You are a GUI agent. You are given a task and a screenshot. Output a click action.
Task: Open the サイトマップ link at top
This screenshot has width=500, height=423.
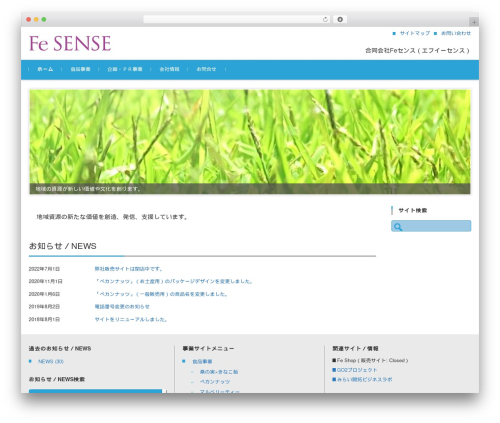coord(415,33)
